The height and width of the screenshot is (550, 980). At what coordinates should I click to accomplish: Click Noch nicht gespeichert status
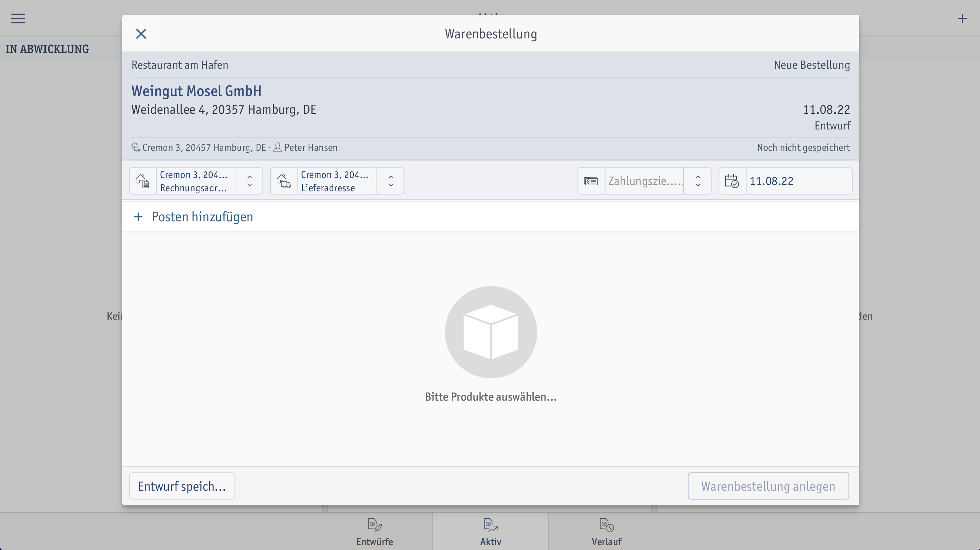click(803, 147)
